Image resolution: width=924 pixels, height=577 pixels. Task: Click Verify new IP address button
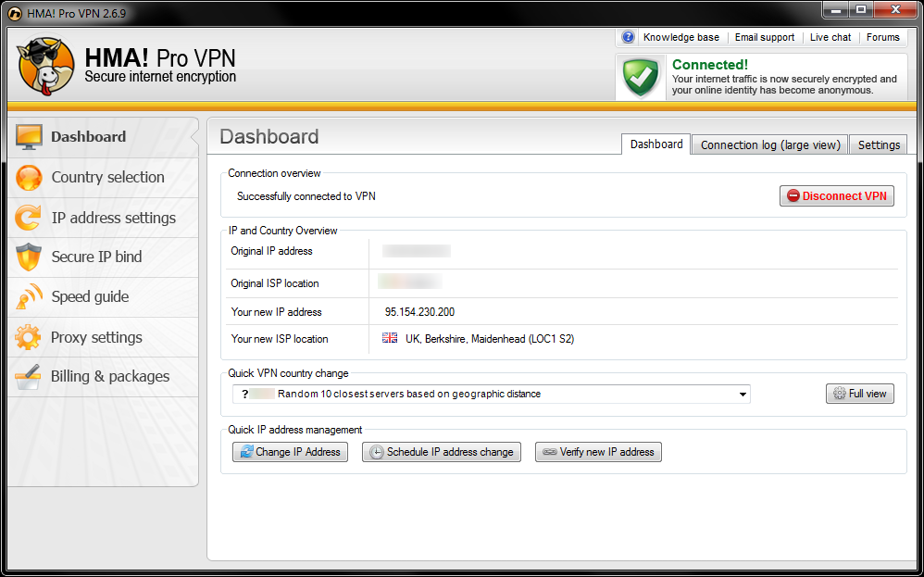tap(598, 452)
